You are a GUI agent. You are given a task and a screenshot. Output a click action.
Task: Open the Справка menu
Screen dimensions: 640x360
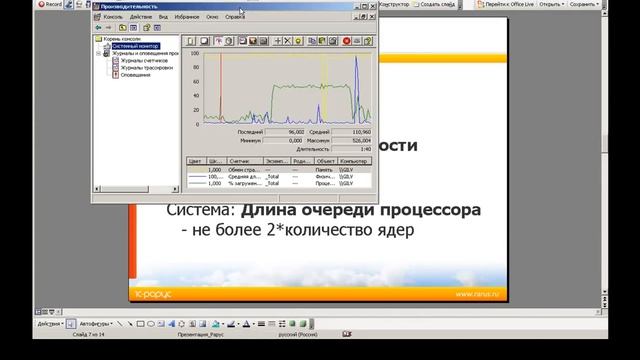235,17
